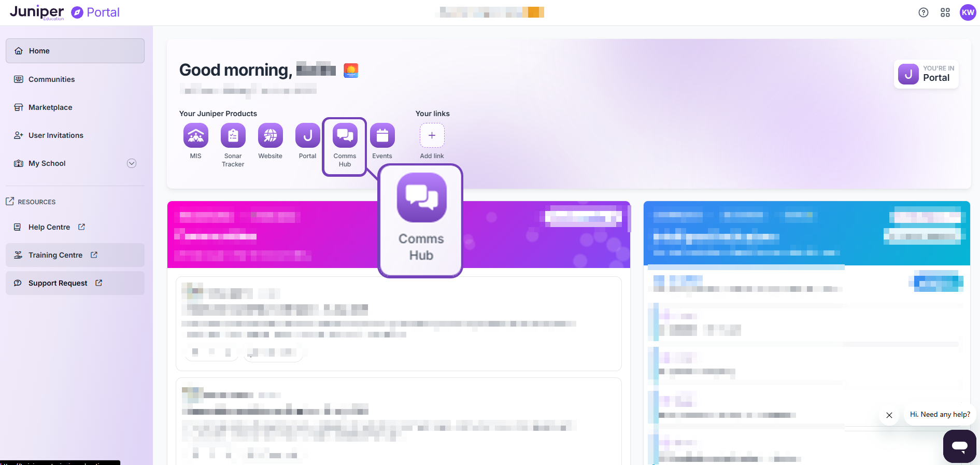
Task: Open the Help Centre resource link
Action: [75, 227]
